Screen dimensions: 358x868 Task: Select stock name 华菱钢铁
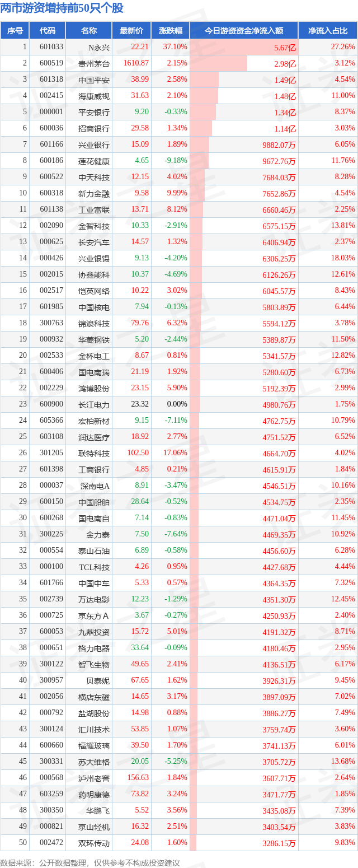94,340
